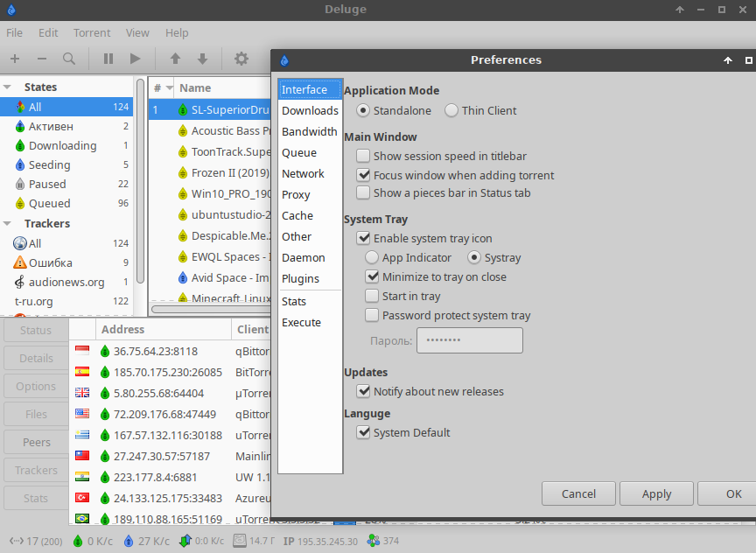Click the sidebar vertical scrollbar

140,181
